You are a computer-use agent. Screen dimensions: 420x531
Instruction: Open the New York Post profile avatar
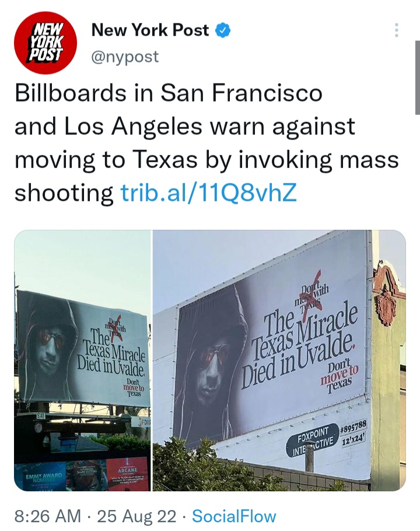click(45, 43)
